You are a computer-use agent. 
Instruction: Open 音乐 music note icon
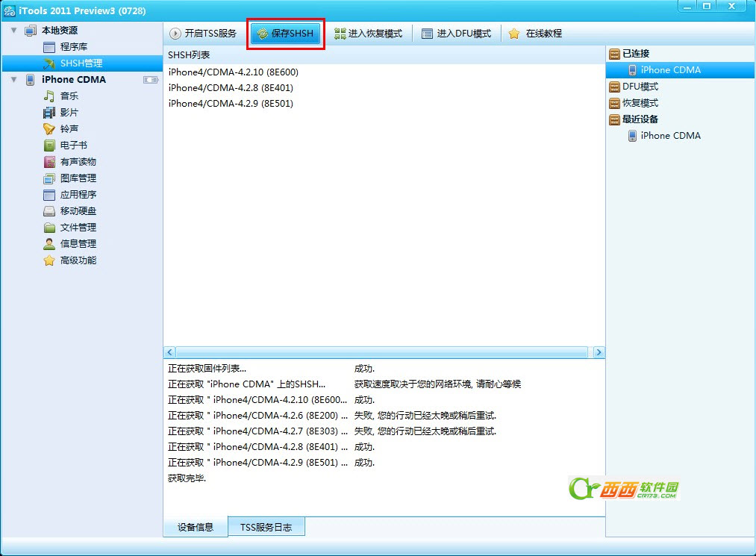(49, 96)
